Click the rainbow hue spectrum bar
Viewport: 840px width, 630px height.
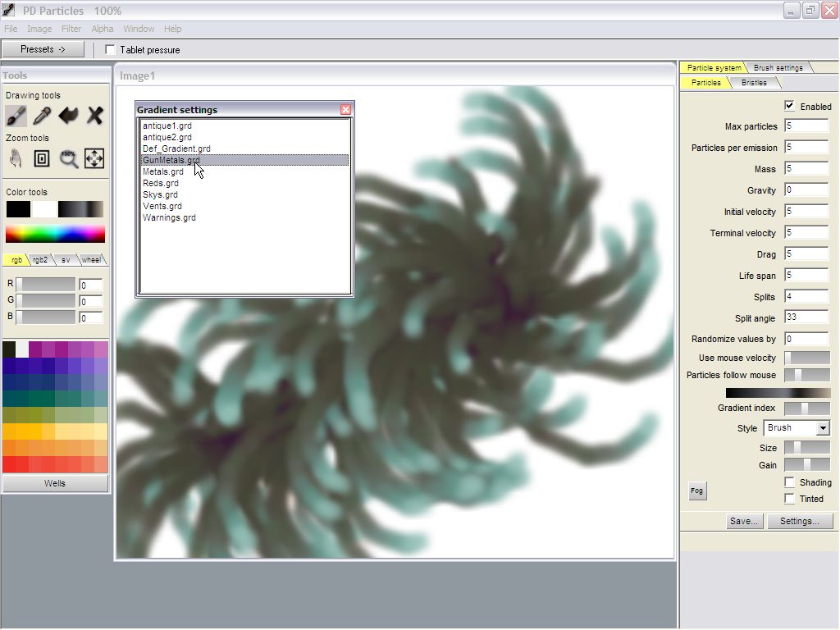(55, 235)
